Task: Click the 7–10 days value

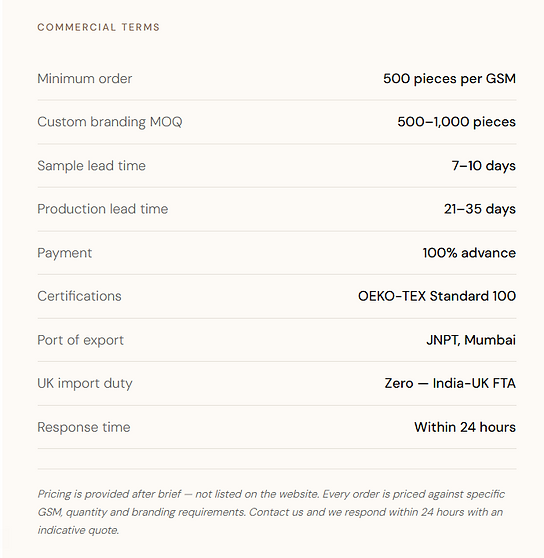Action: click(x=484, y=166)
